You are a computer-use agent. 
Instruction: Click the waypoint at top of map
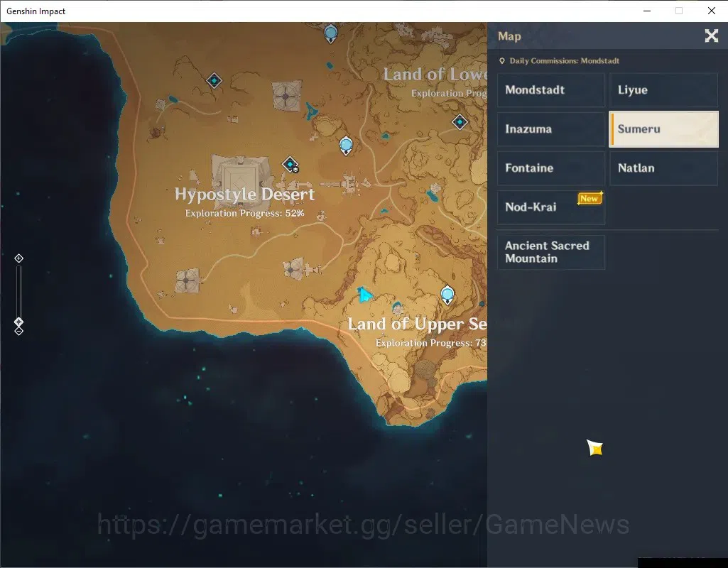coord(330,33)
